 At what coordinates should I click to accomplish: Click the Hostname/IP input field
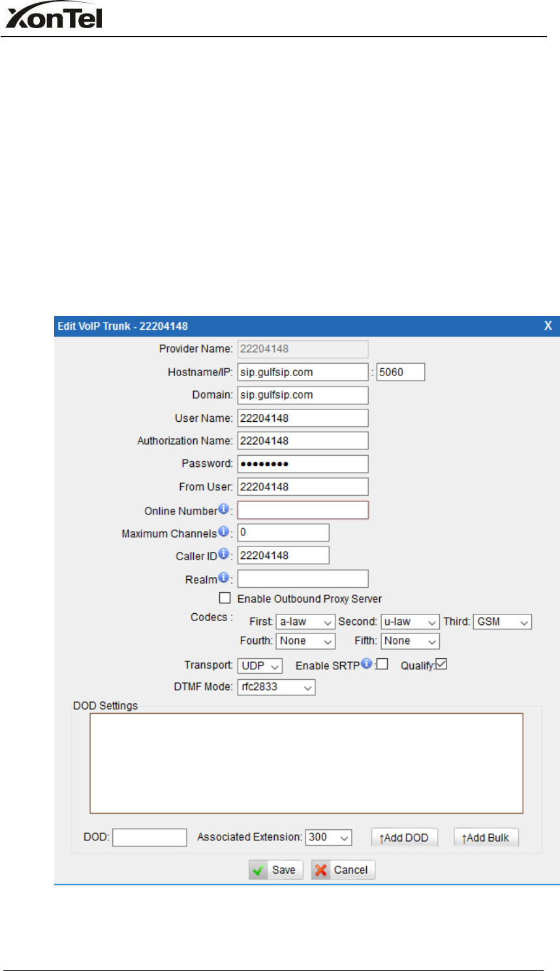pyautogui.click(x=303, y=372)
